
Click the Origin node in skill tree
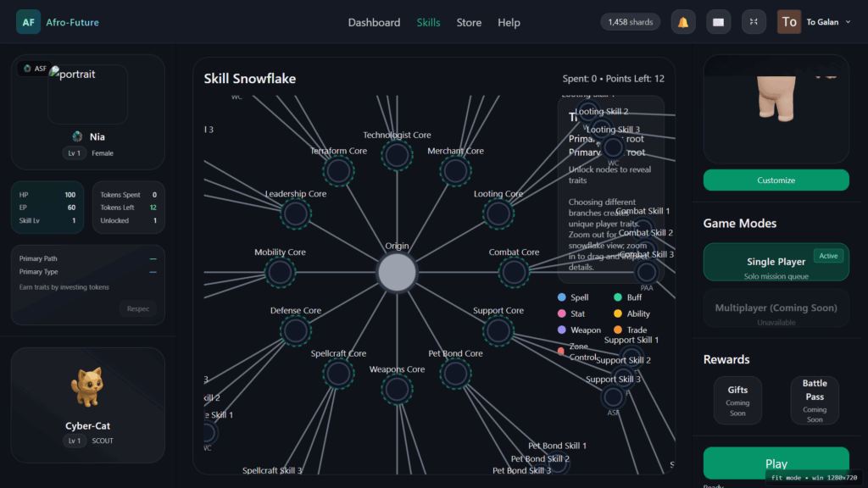pos(397,272)
